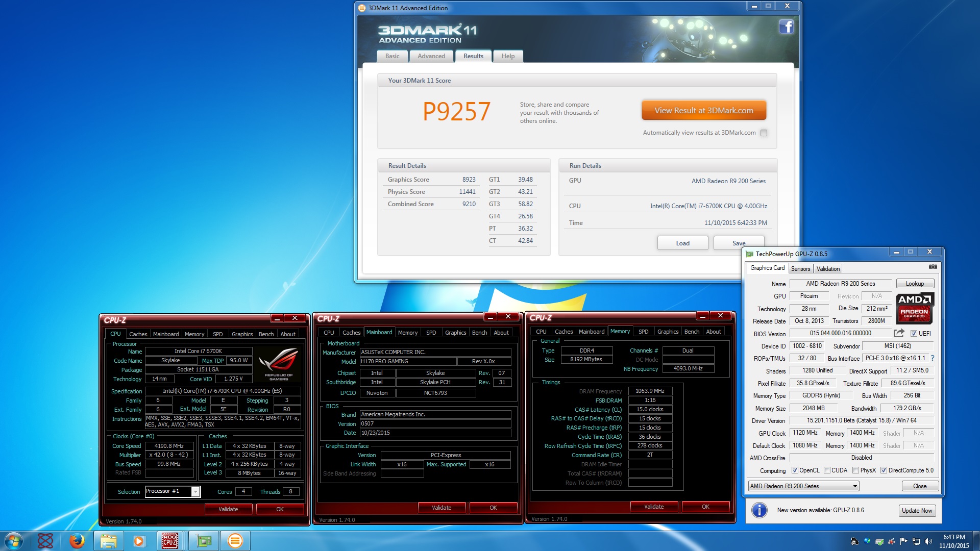Click the orange 3DMark 11 taskbar icon
Viewport: 980px width, 551px height.
235,541
